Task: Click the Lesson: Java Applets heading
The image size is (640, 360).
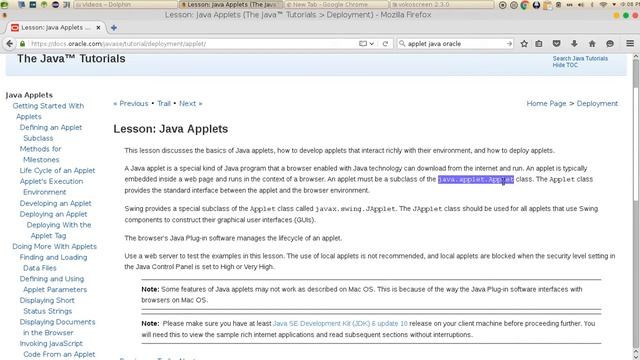Action: pyautogui.click(x=171, y=129)
